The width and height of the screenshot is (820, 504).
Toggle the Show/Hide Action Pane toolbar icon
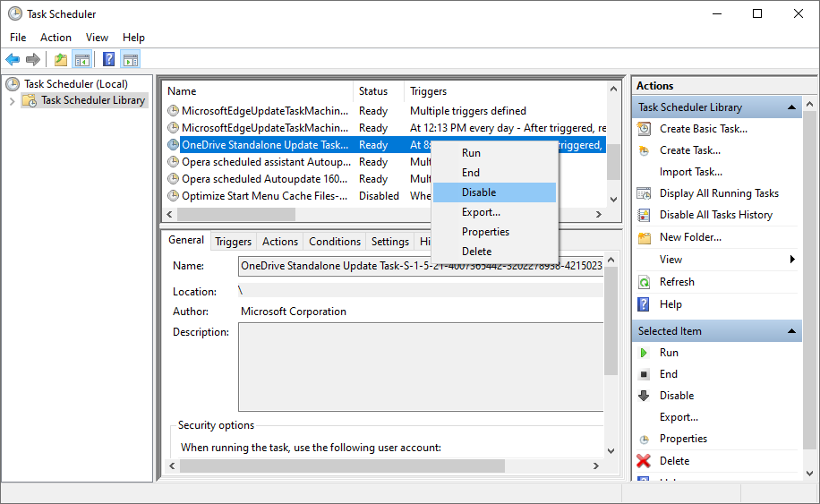130,60
